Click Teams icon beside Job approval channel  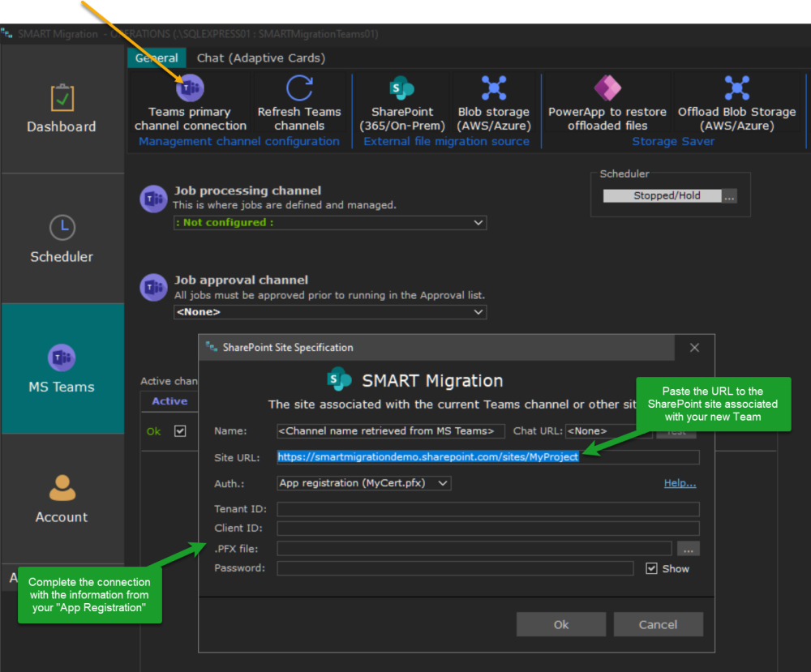[x=153, y=288]
